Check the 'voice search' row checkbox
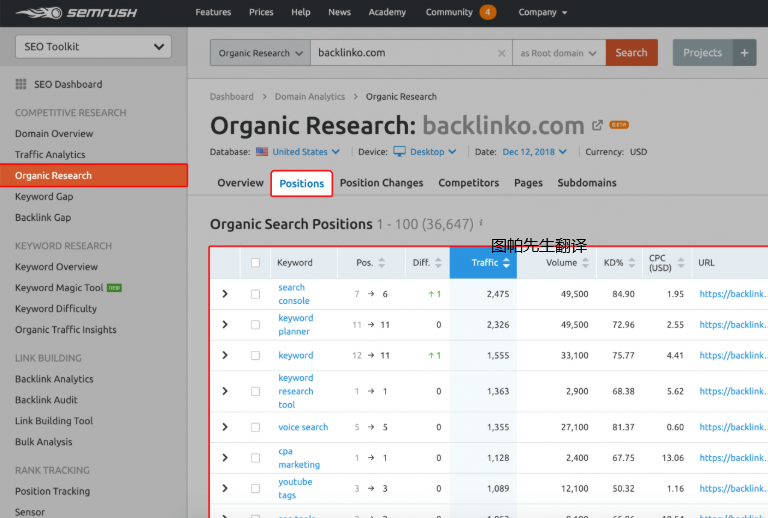 [255, 427]
